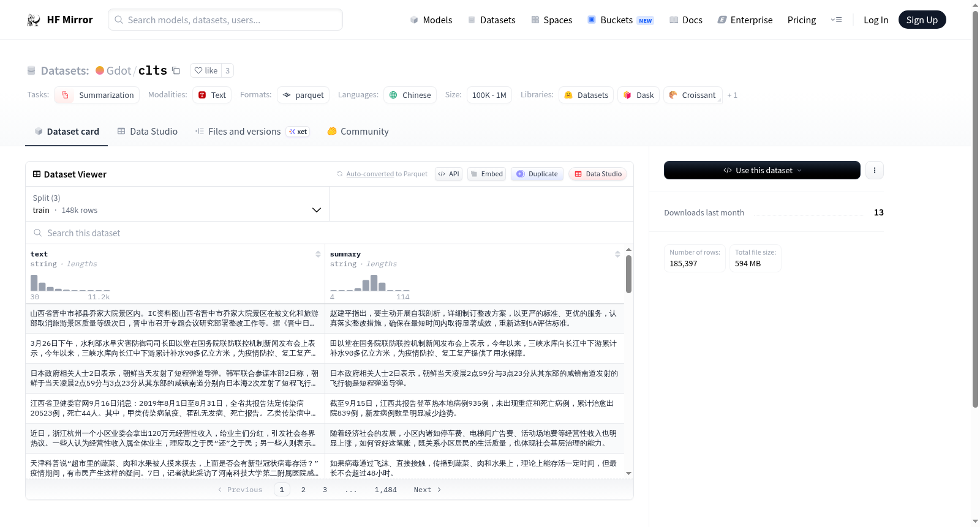Viewport: 980px width, 527px height.
Task: Click the page vertical scrollbar
Action: pos(975,208)
